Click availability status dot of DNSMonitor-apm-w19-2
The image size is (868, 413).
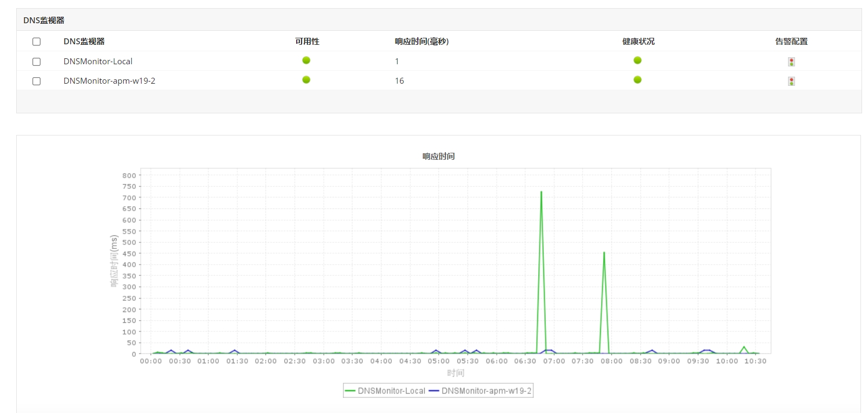pos(306,80)
